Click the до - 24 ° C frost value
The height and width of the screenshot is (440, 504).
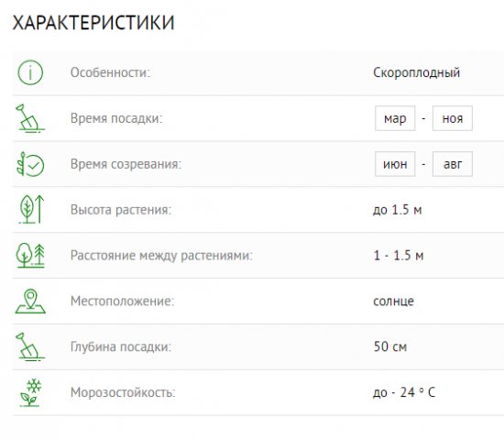pos(404,392)
